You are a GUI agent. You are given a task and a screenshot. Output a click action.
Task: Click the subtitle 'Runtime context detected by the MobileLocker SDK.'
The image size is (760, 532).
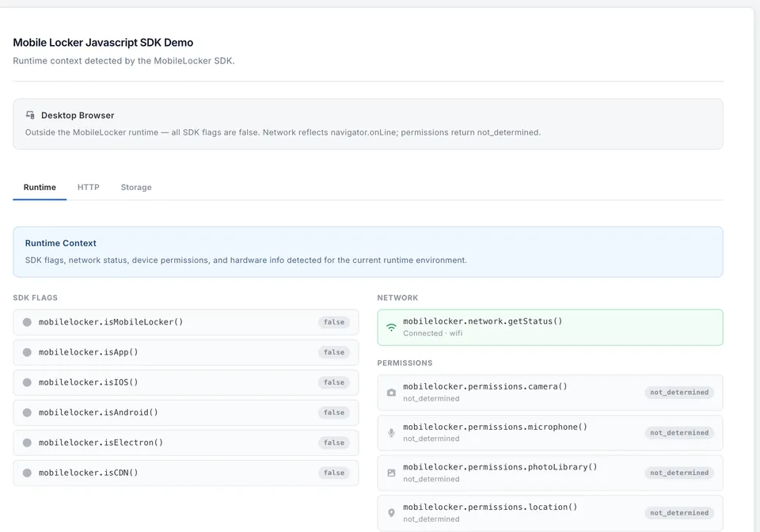click(x=123, y=61)
